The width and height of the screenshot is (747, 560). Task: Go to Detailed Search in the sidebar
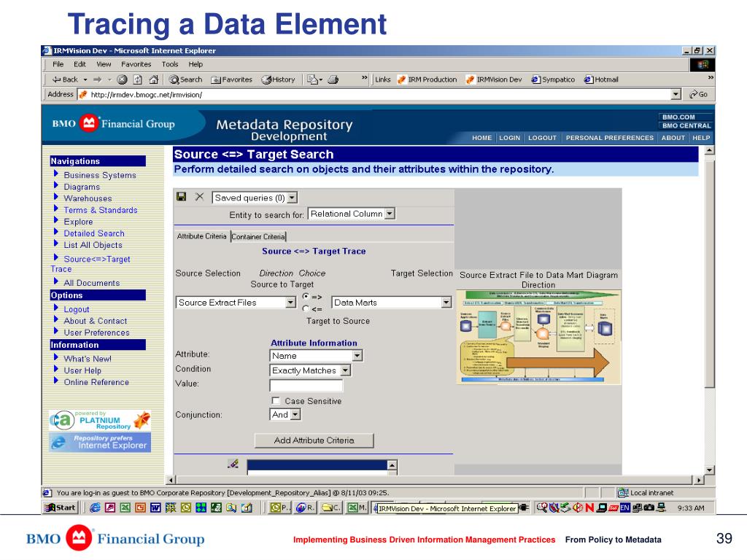[94, 233]
